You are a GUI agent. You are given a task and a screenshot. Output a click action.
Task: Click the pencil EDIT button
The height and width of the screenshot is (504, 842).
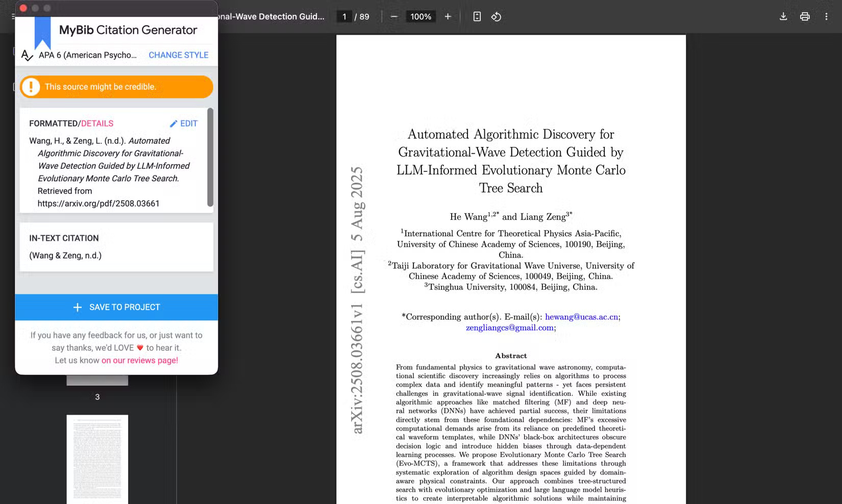(x=183, y=123)
